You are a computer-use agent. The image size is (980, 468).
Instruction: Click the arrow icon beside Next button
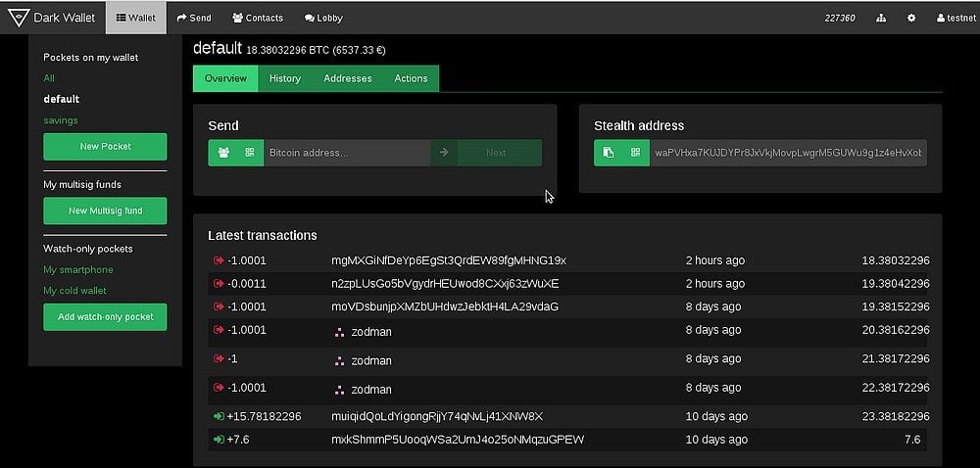[x=444, y=153]
